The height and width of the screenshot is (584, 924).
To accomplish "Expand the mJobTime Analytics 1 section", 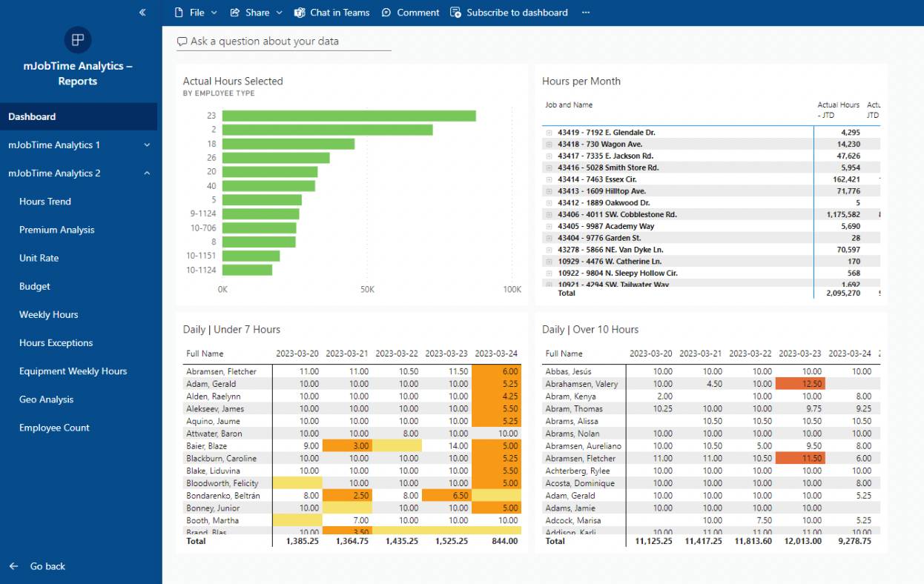I will [146, 145].
